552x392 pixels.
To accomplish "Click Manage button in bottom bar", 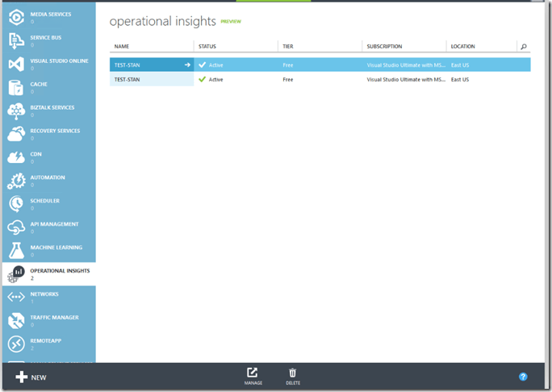I will 253,375.
